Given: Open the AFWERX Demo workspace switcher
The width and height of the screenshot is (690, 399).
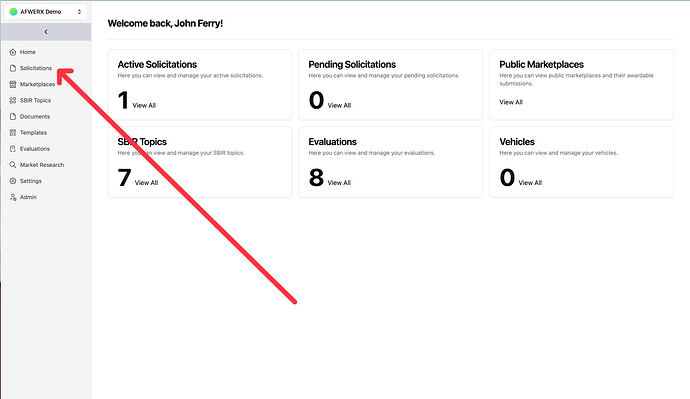Looking at the screenshot, I should (46, 12).
